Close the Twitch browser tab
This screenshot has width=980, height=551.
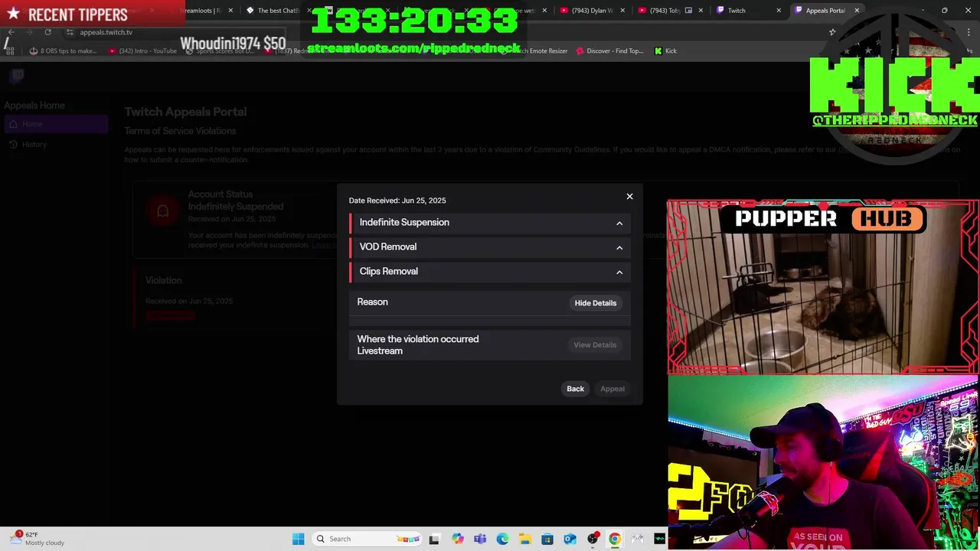click(779, 11)
